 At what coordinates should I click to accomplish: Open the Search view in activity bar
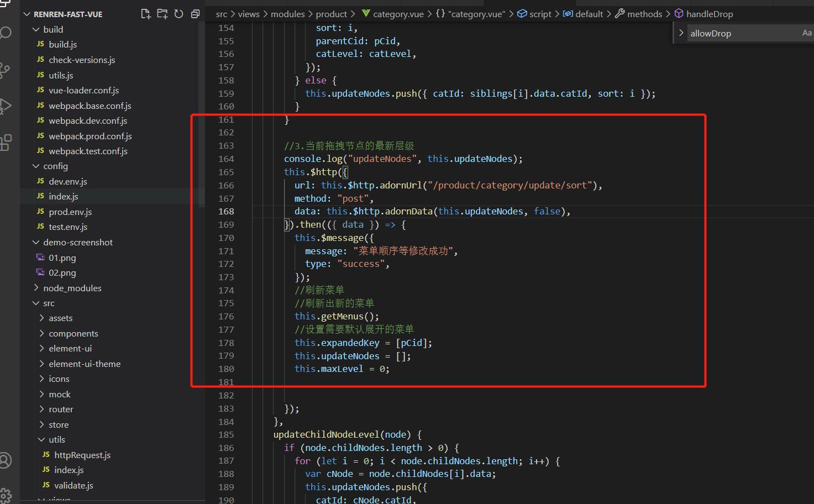pos(5,34)
